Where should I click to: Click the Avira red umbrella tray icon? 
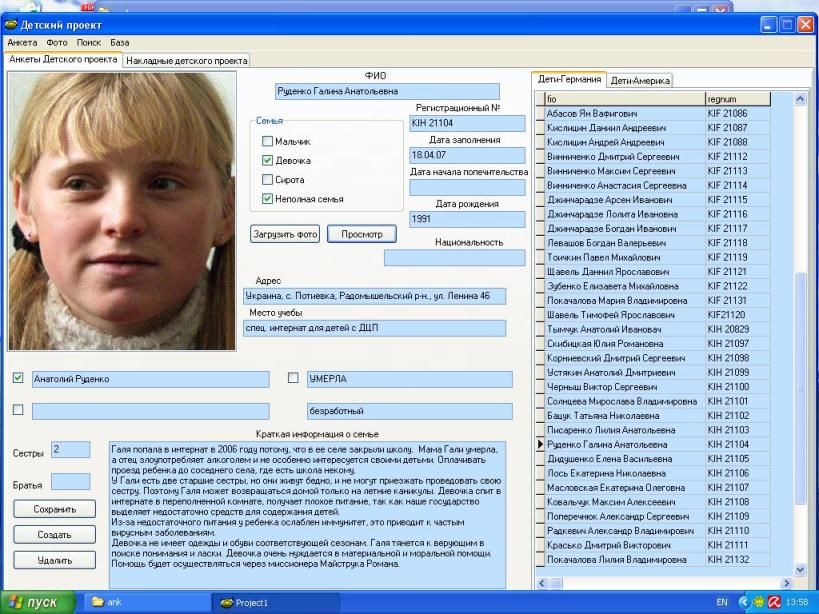(774, 602)
